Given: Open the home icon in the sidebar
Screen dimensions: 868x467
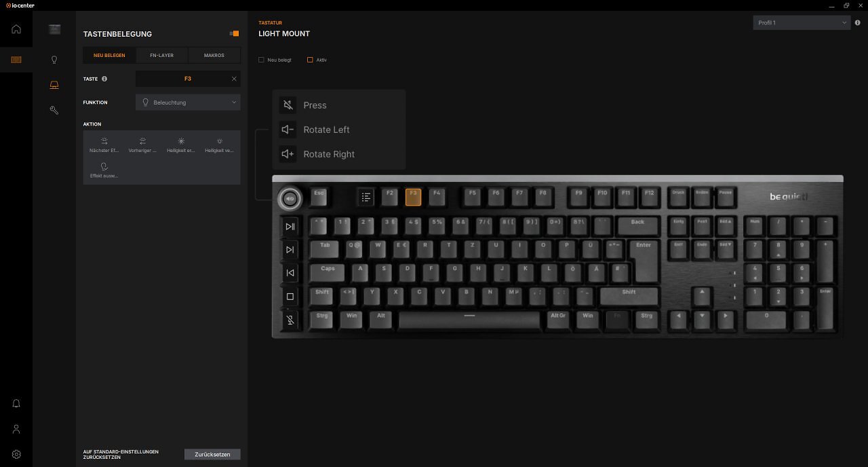Looking at the screenshot, I should coord(16,29).
